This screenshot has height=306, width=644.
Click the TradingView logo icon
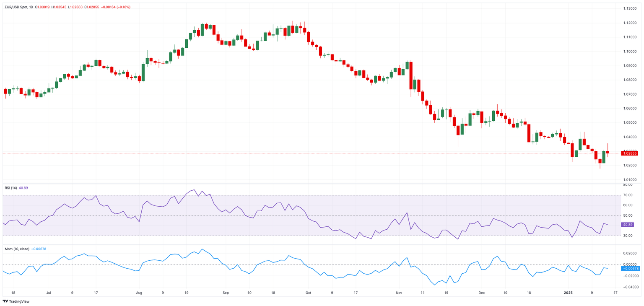pyautogui.click(x=5, y=301)
